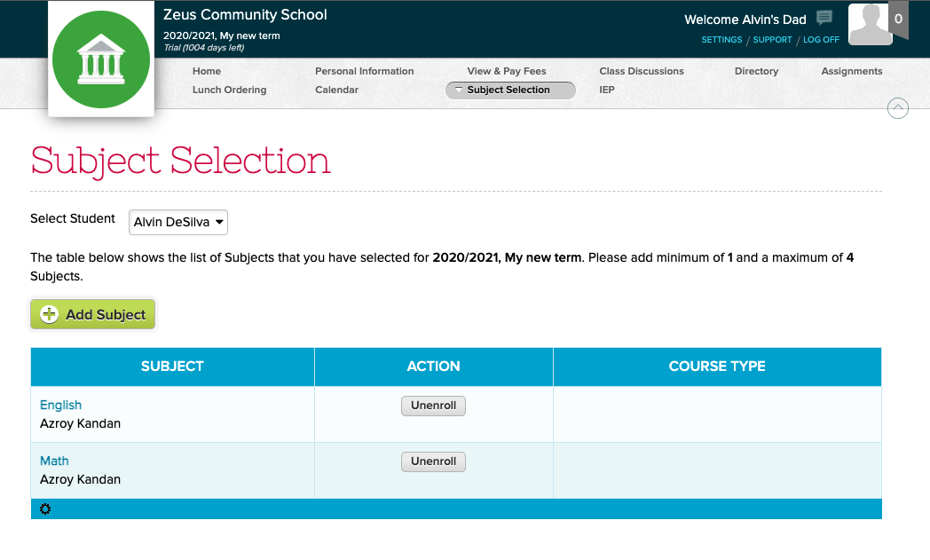Click teacher name Azroy Kandan under English

(80, 423)
